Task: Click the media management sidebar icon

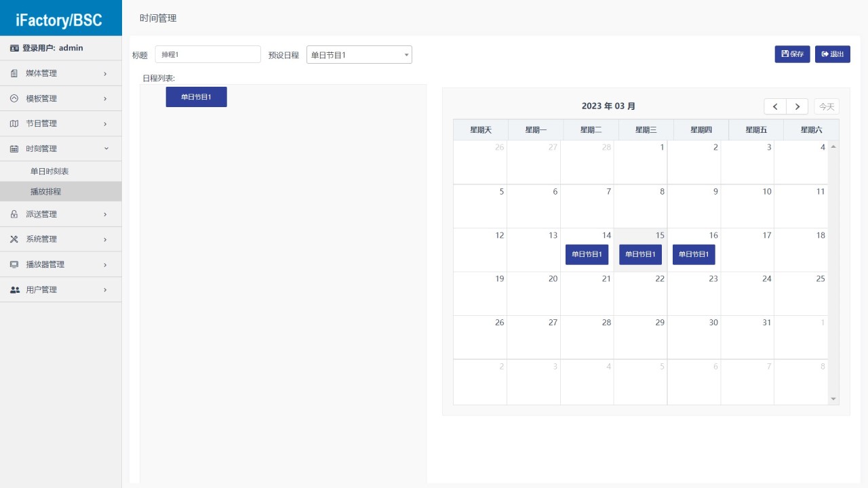Action: tap(14, 73)
